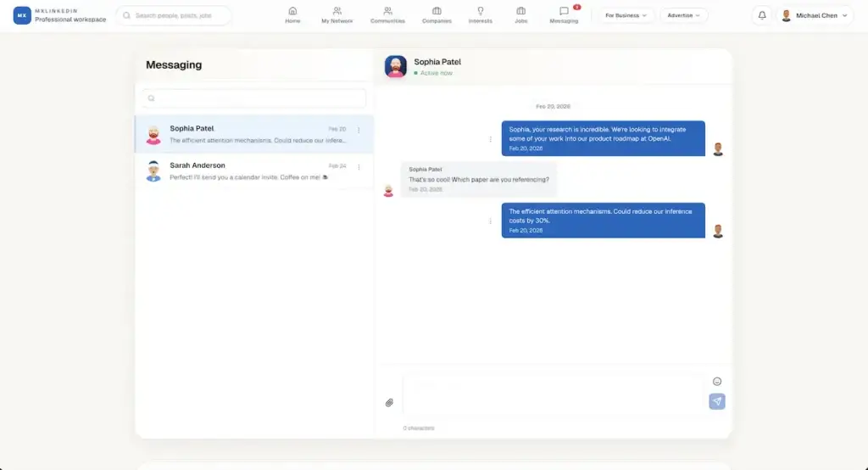Open the Companies page

point(437,15)
